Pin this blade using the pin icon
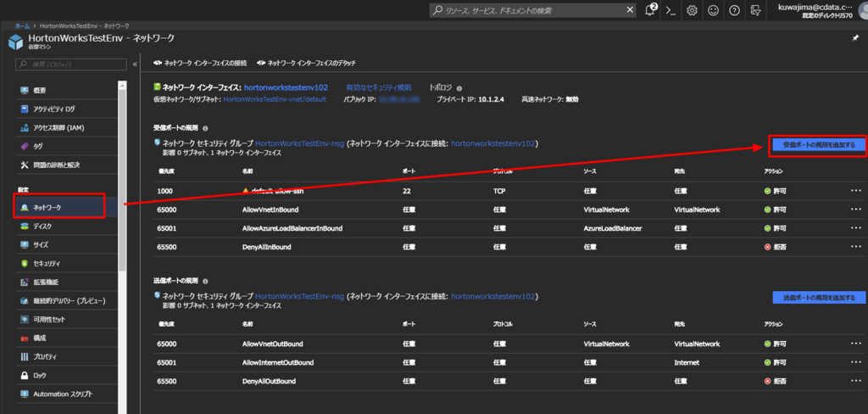The height and width of the screenshot is (414, 868). point(855,38)
